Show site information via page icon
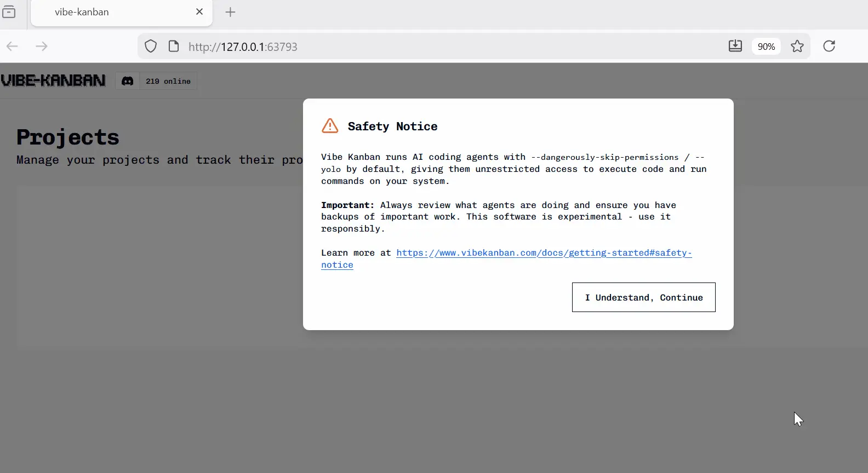The width and height of the screenshot is (868, 473). [x=174, y=47]
